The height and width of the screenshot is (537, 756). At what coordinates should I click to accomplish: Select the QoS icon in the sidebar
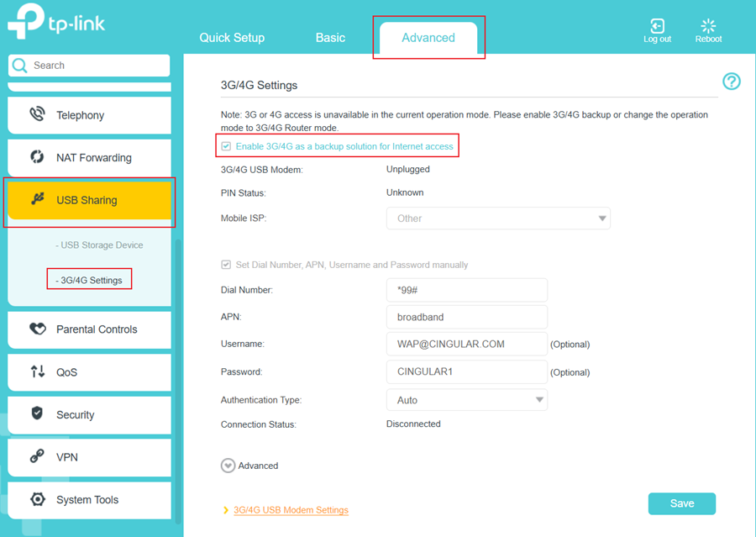(37, 372)
